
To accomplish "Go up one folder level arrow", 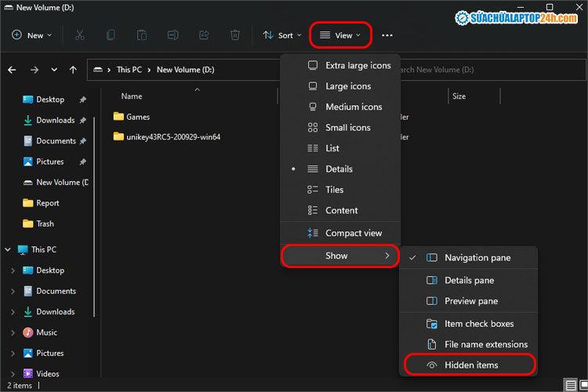I will coord(73,70).
